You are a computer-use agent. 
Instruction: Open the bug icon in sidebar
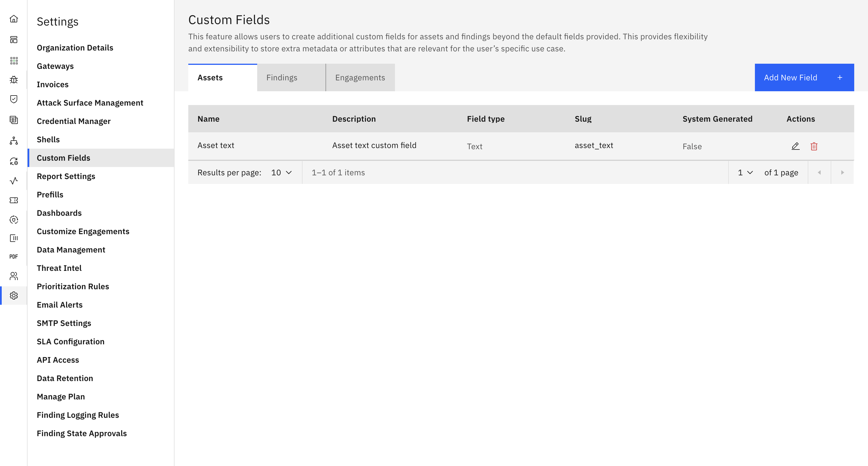click(x=14, y=80)
